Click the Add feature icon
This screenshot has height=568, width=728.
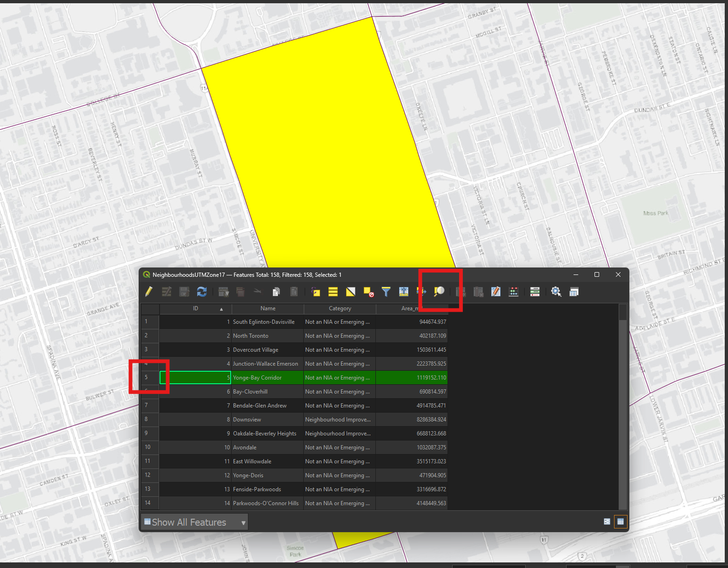pos(224,292)
